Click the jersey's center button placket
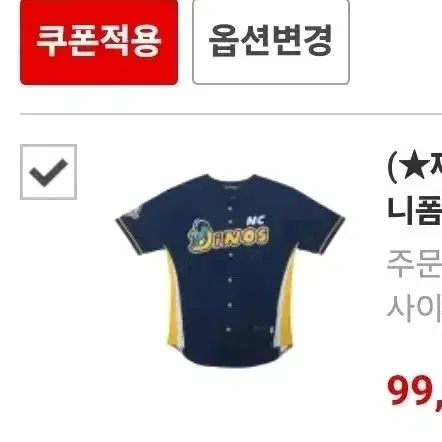Image resolution: width=442 pixels, height=442 pixels. pos(230,270)
